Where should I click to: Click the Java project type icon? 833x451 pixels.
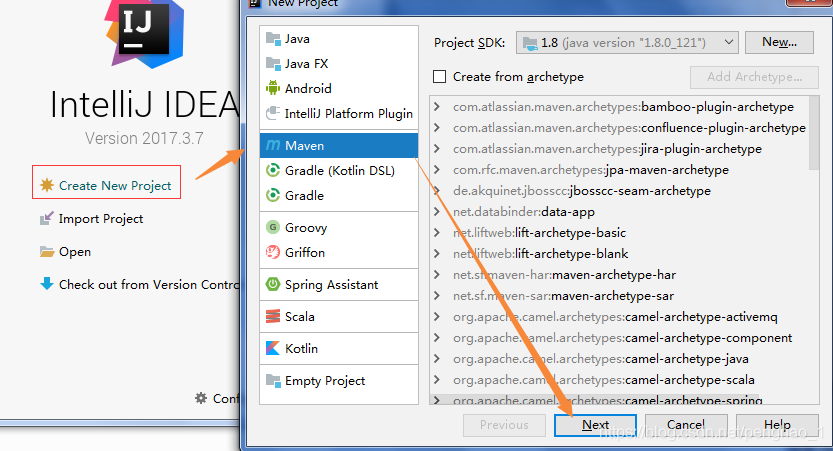[273, 39]
